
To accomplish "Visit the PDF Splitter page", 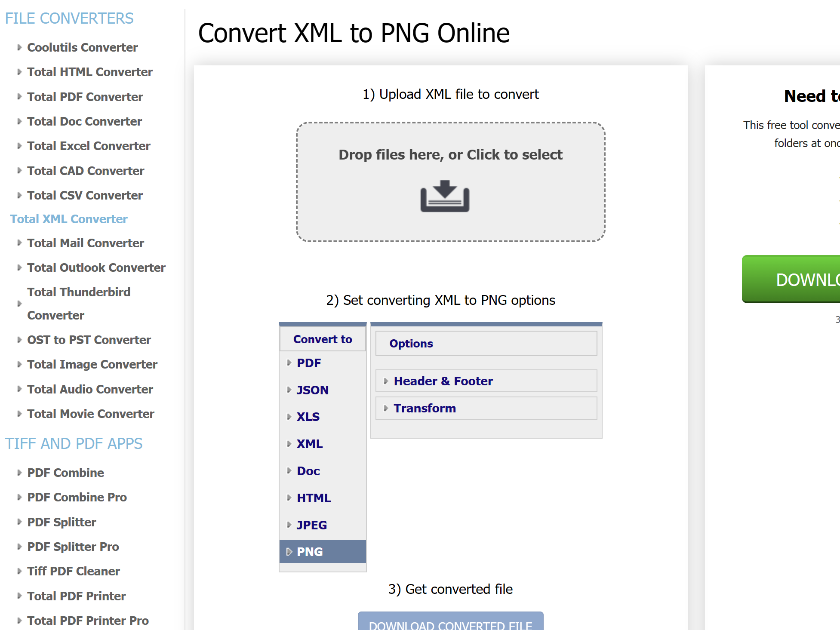I will tap(62, 522).
